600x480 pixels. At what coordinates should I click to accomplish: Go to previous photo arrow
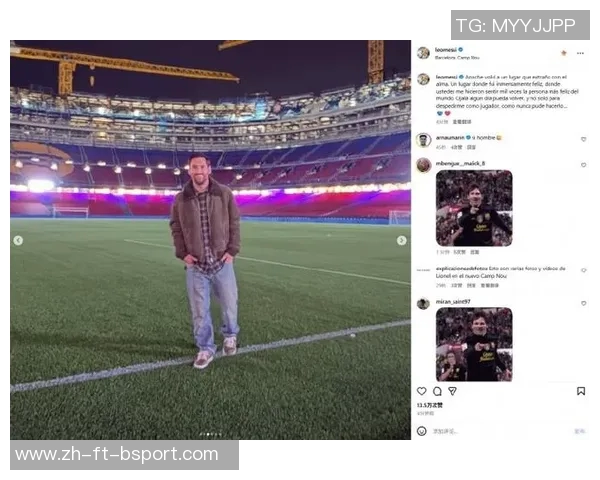pyautogui.click(x=18, y=240)
